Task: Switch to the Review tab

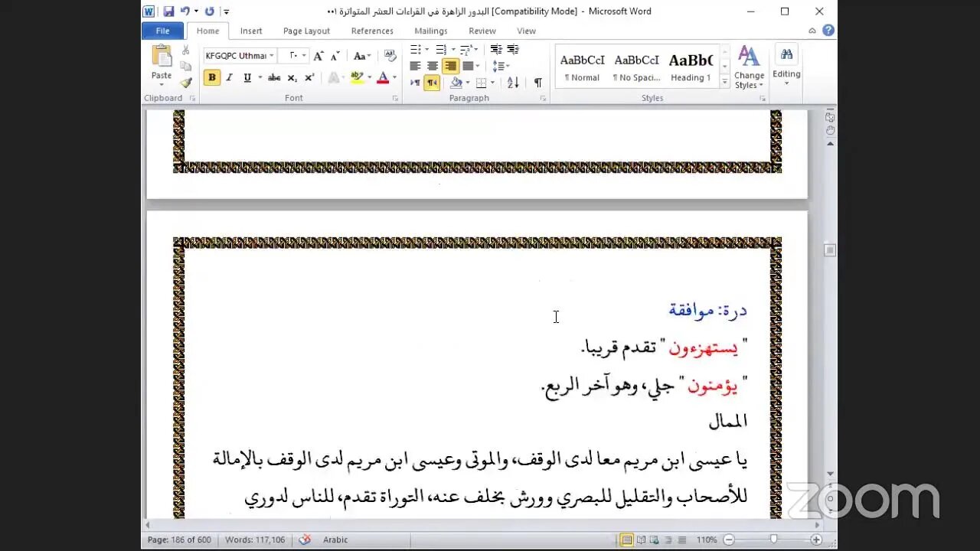Action: 482,31
